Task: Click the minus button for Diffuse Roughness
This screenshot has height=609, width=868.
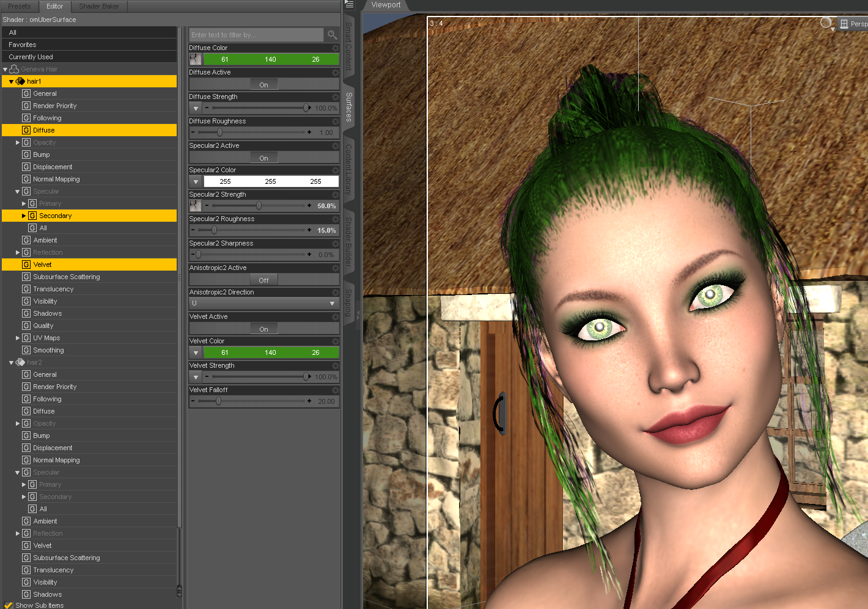Action: [x=193, y=133]
